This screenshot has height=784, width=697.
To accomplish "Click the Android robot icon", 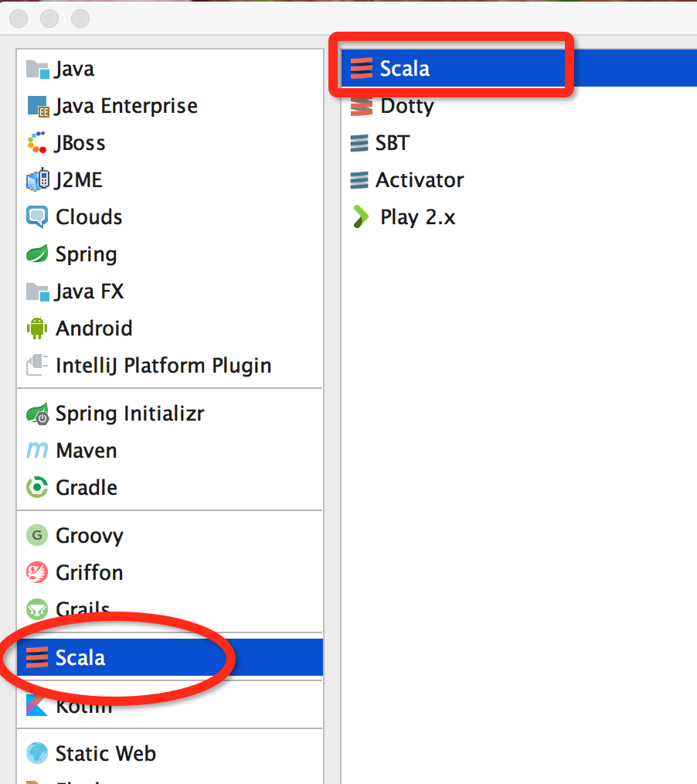I will (x=36, y=328).
